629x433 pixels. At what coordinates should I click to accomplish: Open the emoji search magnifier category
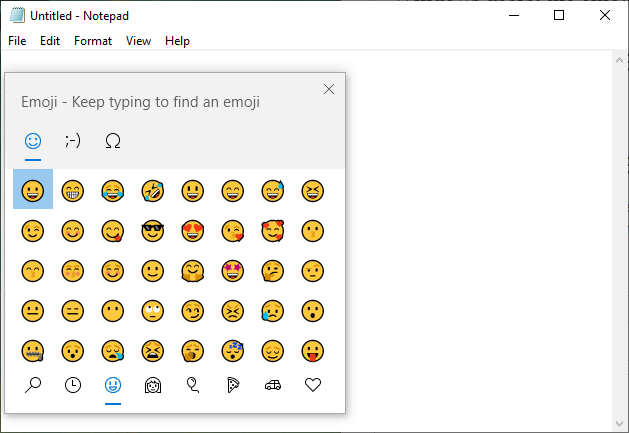coord(33,385)
